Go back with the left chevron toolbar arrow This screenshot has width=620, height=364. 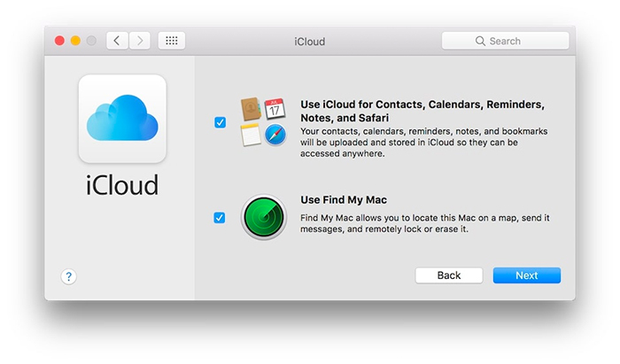pyautogui.click(x=118, y=41)
